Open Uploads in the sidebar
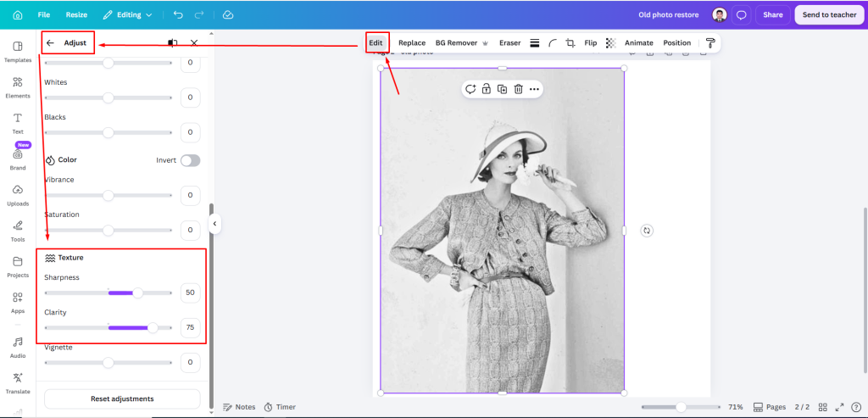 tap(18, 196)
